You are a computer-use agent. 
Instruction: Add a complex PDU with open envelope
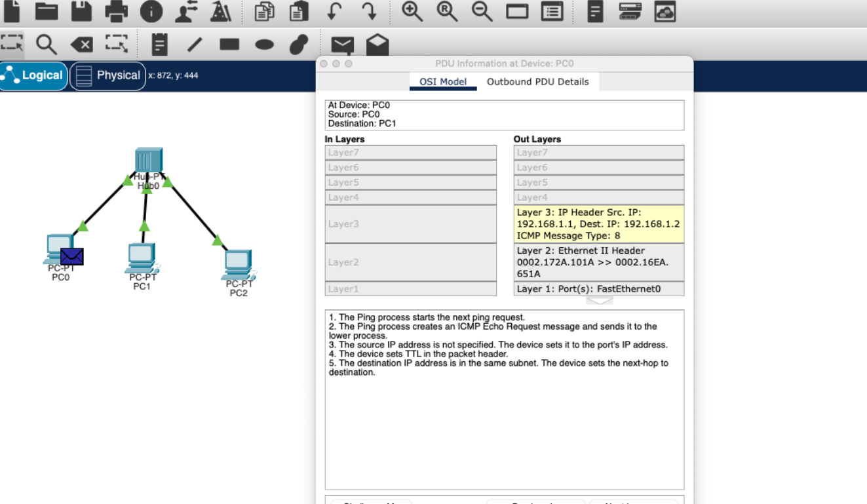click(377, 45)
